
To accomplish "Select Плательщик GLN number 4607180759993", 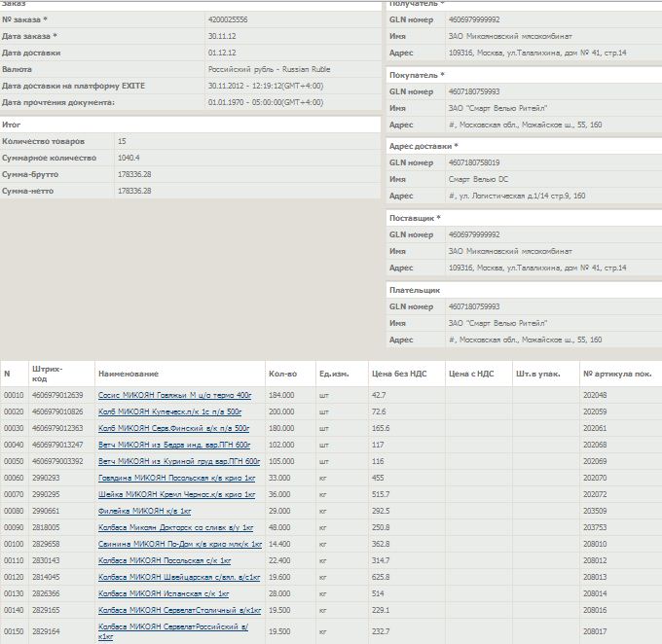I will point(474,306).
